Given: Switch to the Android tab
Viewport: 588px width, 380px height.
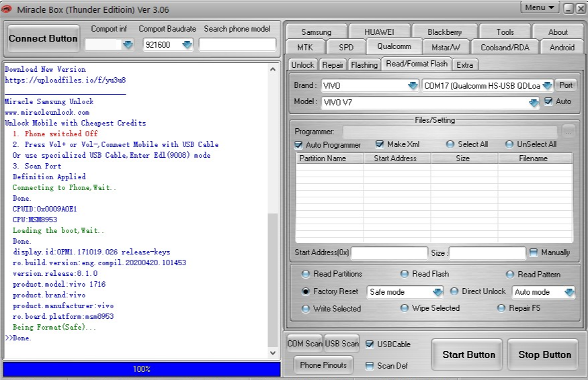Looking at the screenshot, I should (562, 48).
